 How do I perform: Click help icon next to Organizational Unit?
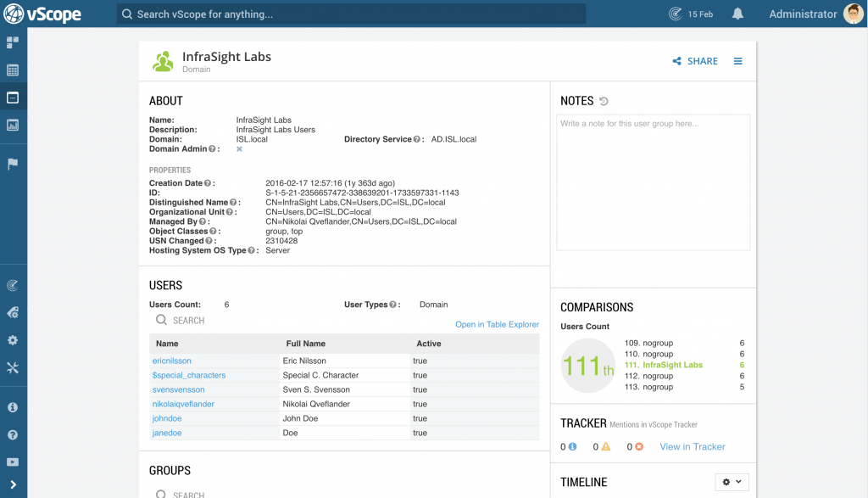[229, 212]
